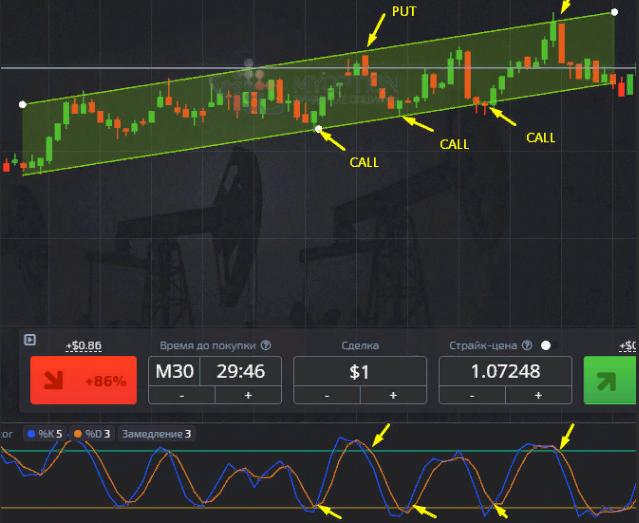Click the blue %K 5 indicator setting
639x523 pixels.
(45, 434)
